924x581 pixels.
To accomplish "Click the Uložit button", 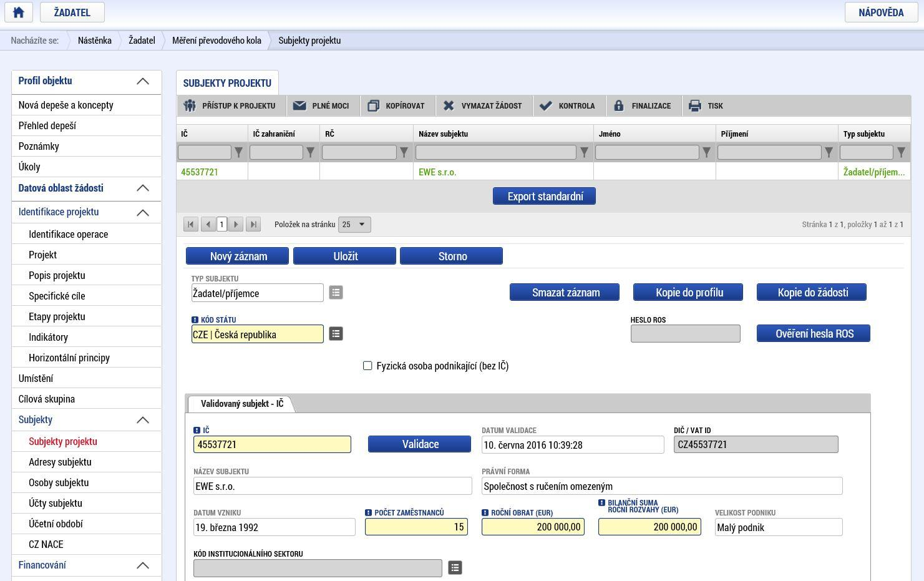I will (x=345, y=256).
